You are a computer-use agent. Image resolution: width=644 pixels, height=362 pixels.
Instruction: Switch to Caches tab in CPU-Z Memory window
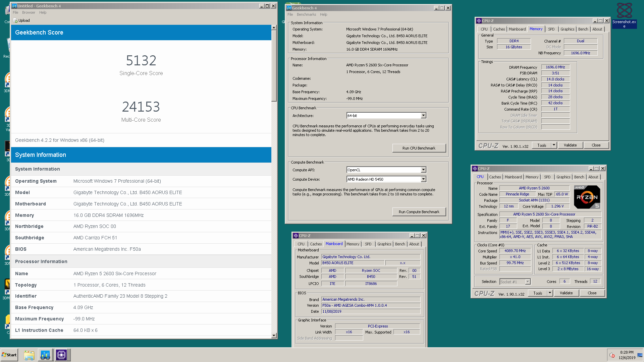[x=499, y=29]
